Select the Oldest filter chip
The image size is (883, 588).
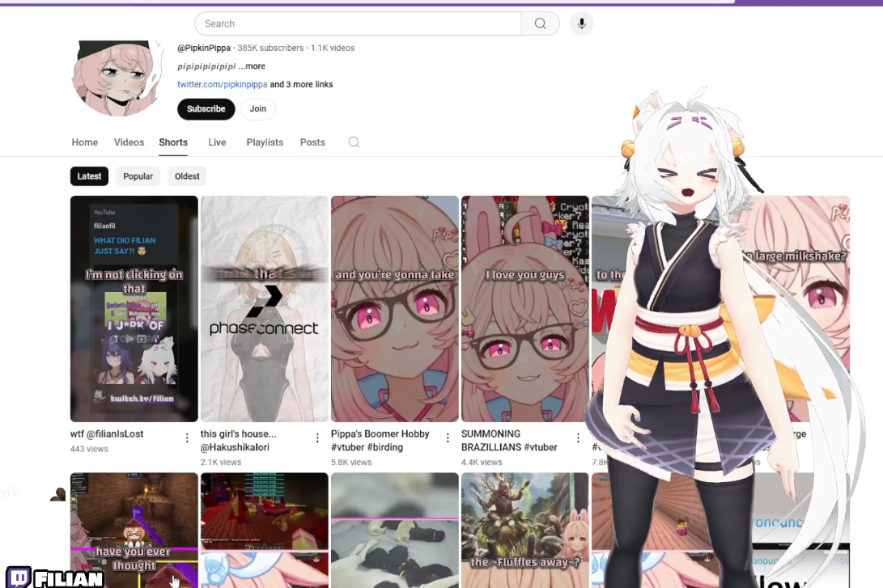(187, 176)
